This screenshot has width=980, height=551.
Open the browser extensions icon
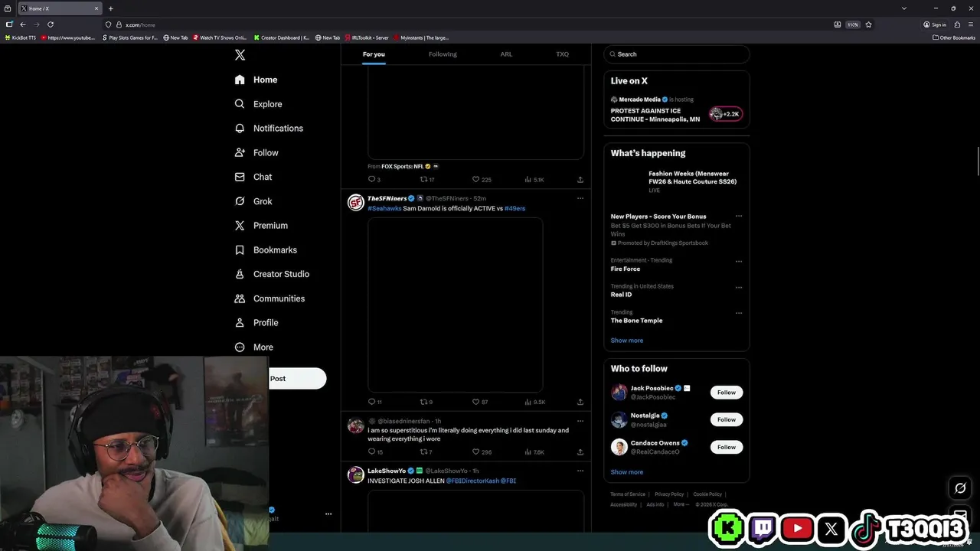click(x=957, y=24)
